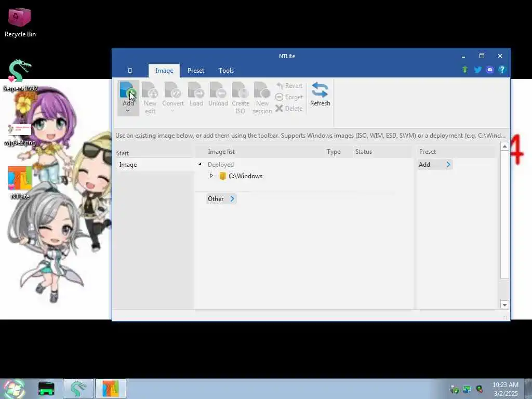Click the New edit toolbar icon
This screenshot has height=399, width=532.
150,98
